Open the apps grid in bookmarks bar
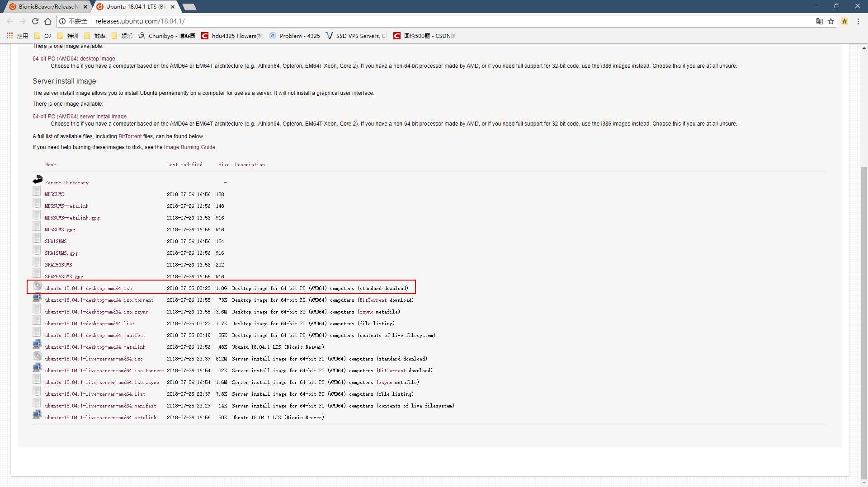 coord(9,36)
